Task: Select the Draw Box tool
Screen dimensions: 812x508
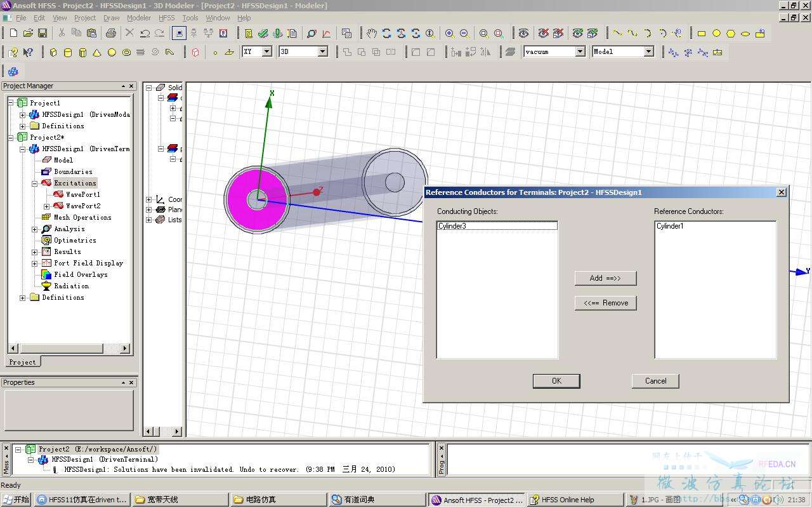Action: pos(53,52)
